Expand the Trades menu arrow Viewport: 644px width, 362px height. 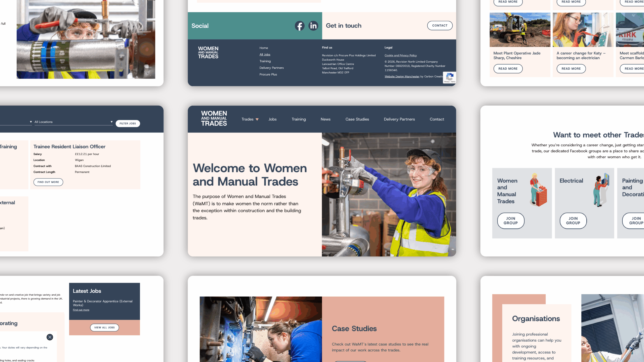[257, 119]
